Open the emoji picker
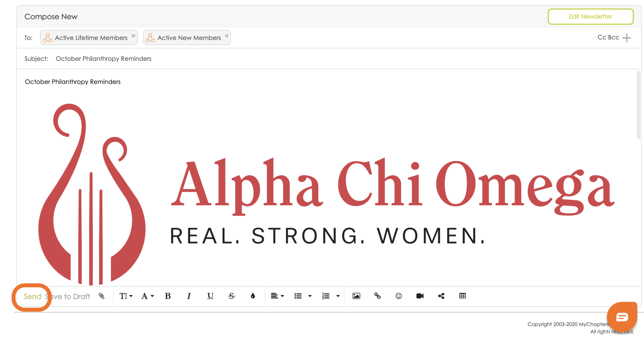This screenshot has height=339, width=644. pos(399,296)
